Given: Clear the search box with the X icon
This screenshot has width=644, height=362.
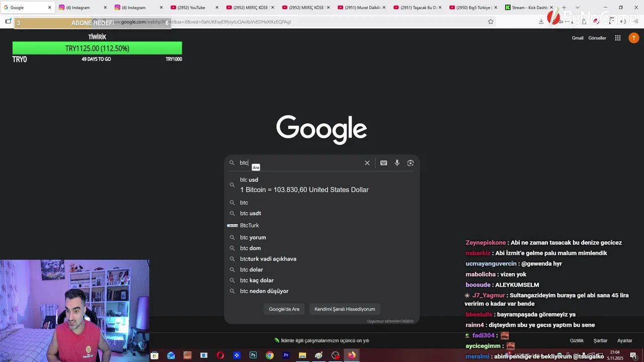Looking at the screenshot, I should 367,163.
